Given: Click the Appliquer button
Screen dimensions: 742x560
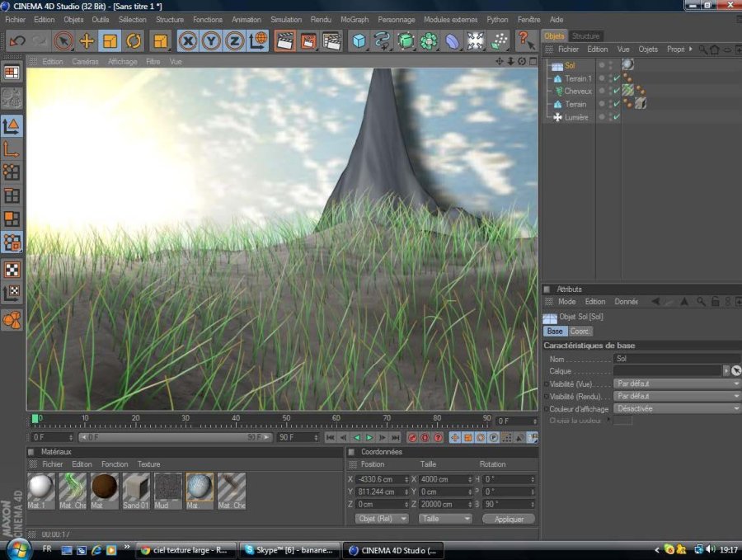Looking at the screenshot, I should click(x=509, y=519).
